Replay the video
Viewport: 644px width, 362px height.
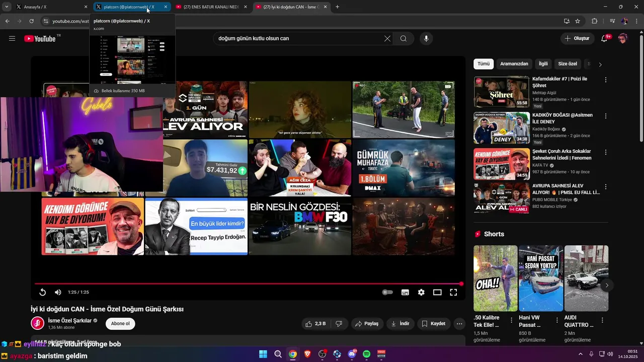pyautogui.click(x=43, y=292)
